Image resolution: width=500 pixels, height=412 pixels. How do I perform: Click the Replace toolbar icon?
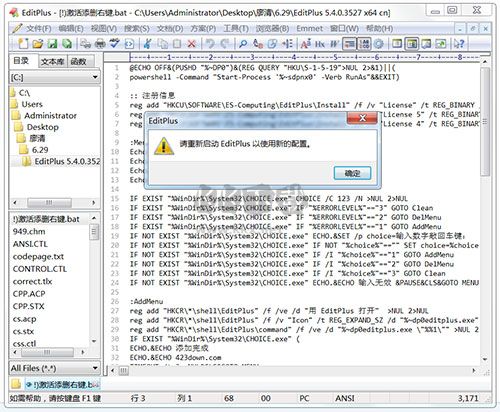pos(258,44)
